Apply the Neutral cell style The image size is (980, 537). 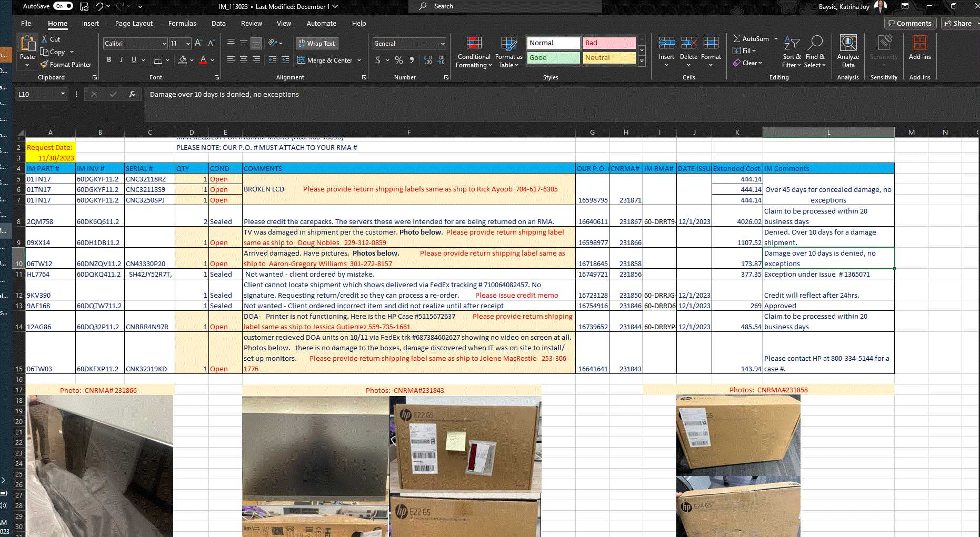click(609, 58)
